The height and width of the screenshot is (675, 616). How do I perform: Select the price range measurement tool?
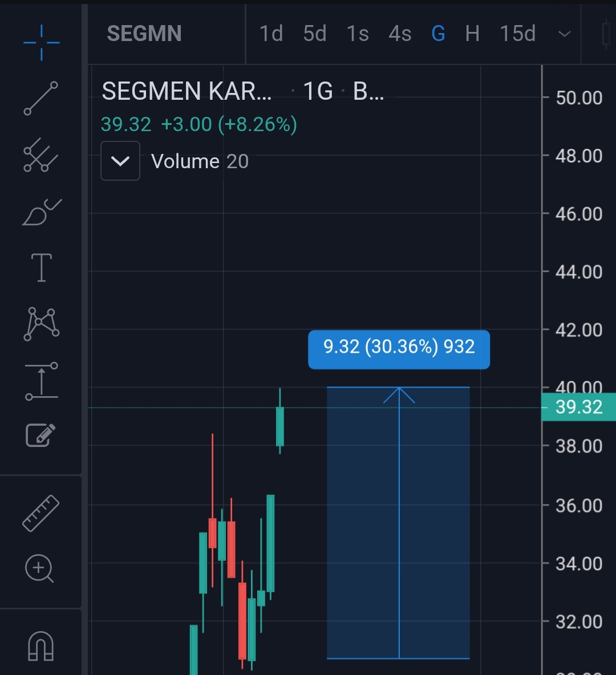[42, 381]
